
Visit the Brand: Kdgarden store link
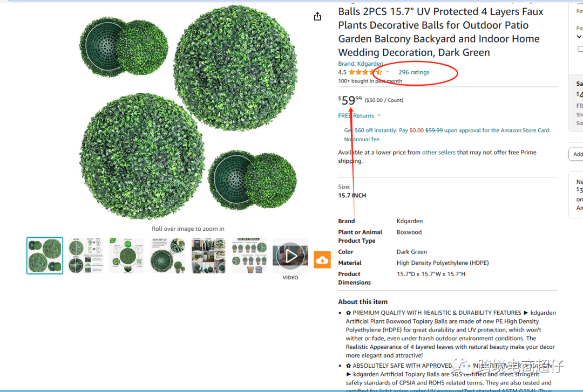360,64
